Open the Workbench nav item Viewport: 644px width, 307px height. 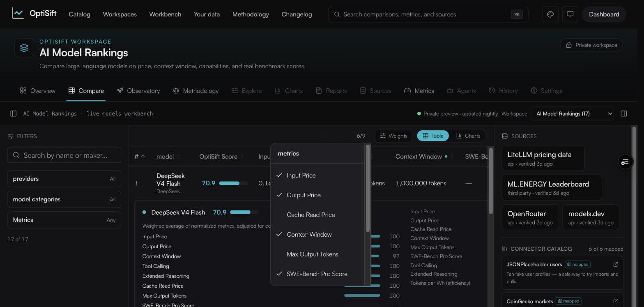(x=165, y=14)
